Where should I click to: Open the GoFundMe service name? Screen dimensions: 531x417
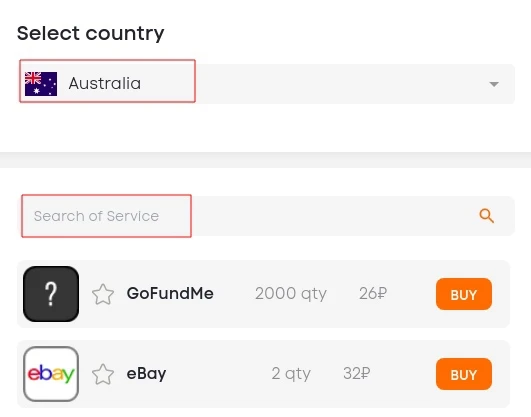pos(170,293)
